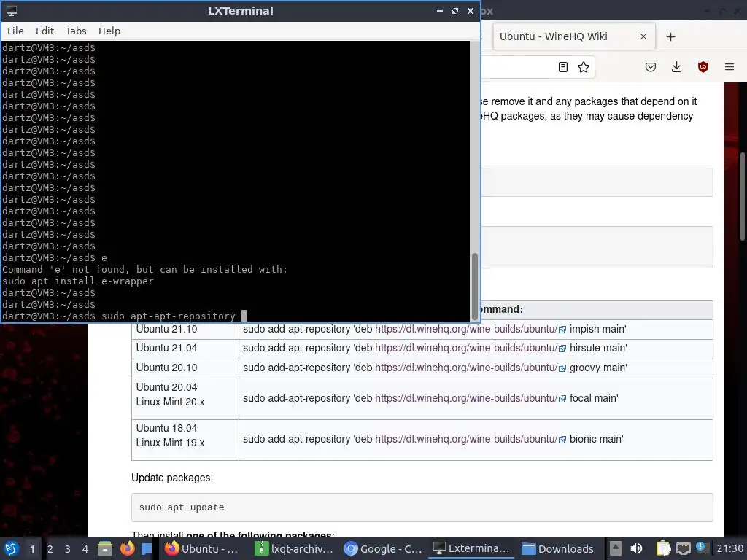This screenshot has height=560, width=747.
Task: Click the 'Ubuntu 21.04' table cell
Action: pos(185,349)
